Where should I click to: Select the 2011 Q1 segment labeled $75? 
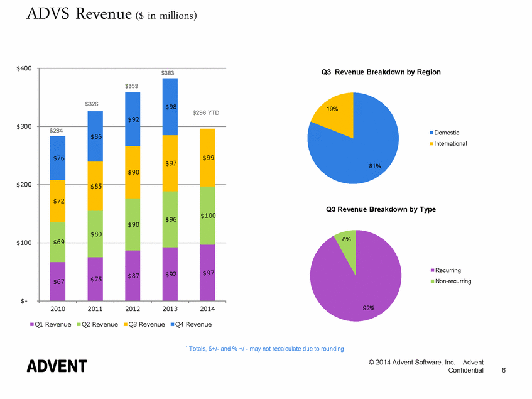point(95,279)
